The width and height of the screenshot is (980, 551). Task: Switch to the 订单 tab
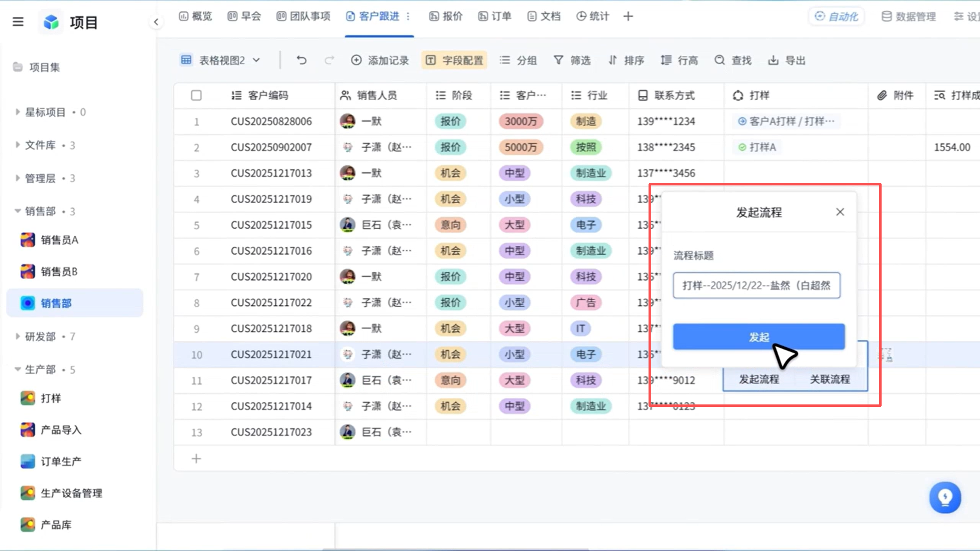pos(495,16)
